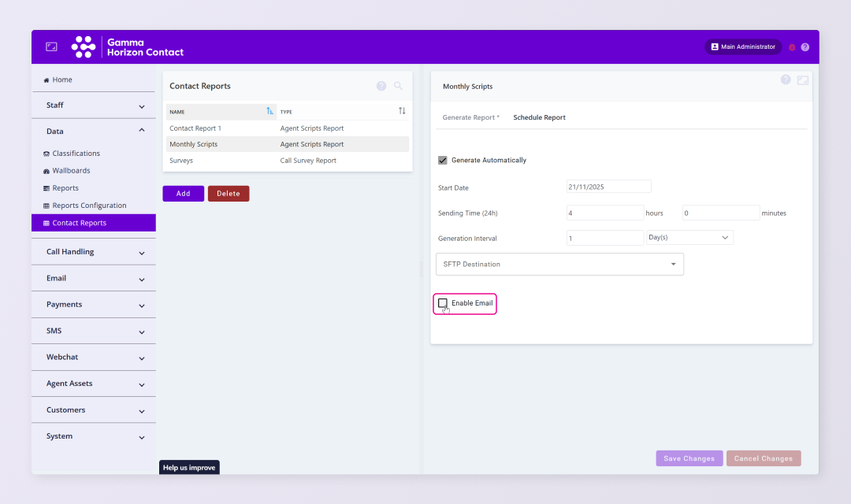Open the help icon in top header

805,47
